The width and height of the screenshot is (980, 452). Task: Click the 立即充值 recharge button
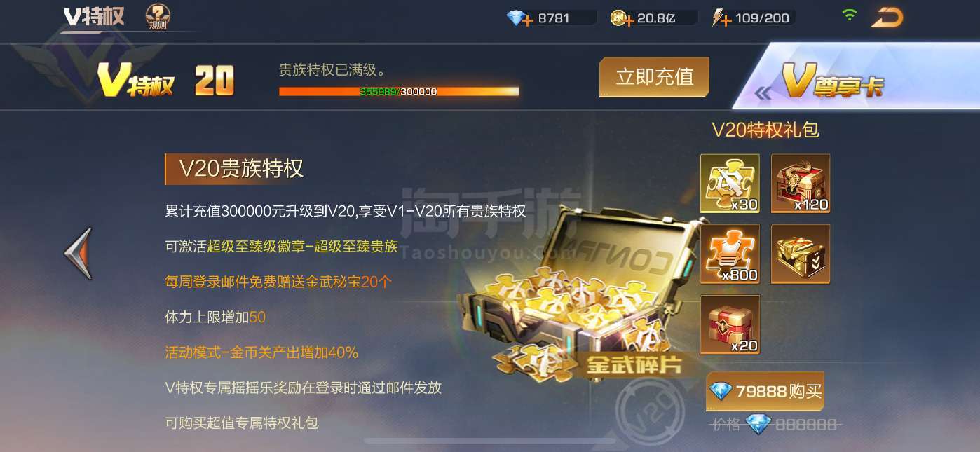pyautogui.click(x=654, y=77)
